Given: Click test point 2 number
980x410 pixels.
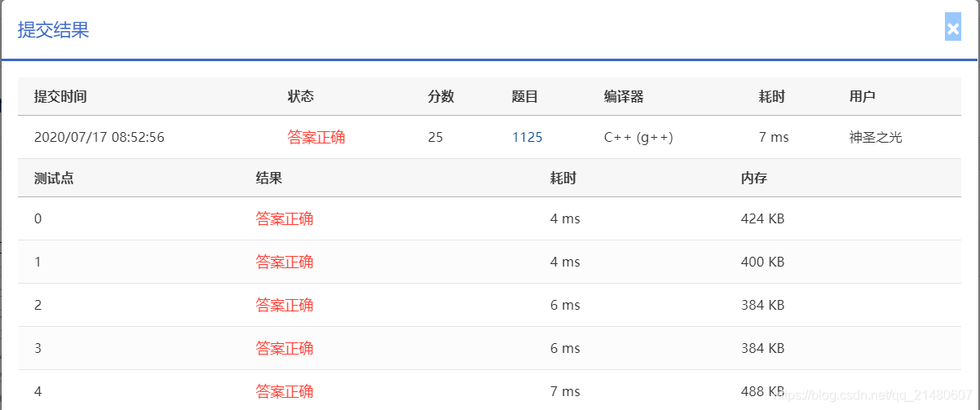Looking at the screenshot, I should click(x=38, y=305).
